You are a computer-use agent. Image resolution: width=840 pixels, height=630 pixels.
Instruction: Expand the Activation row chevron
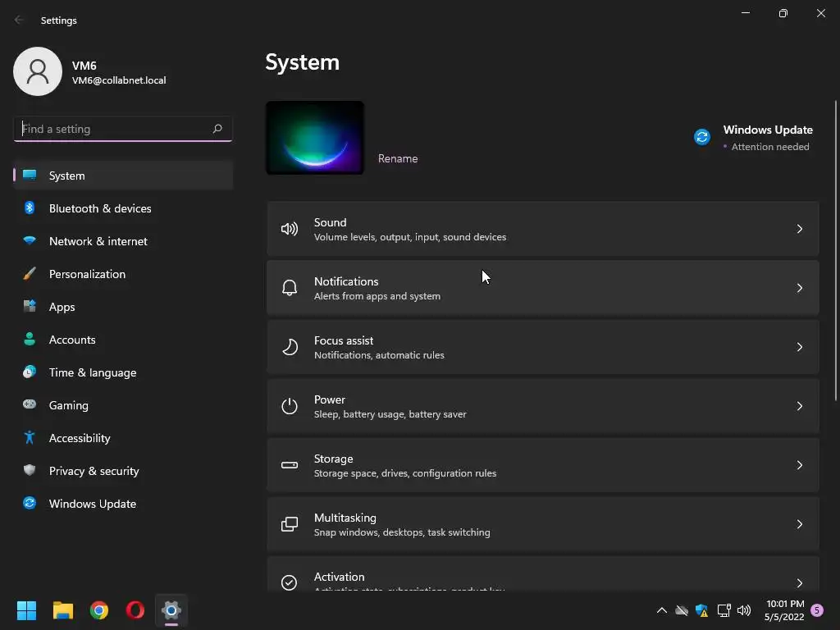point(799,583)
